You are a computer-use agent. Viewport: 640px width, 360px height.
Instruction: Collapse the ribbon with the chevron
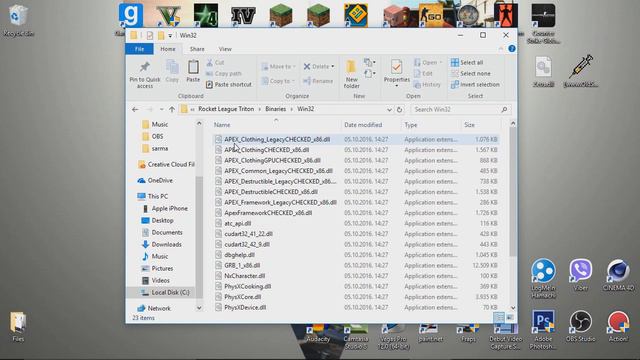tap(501, 49)
